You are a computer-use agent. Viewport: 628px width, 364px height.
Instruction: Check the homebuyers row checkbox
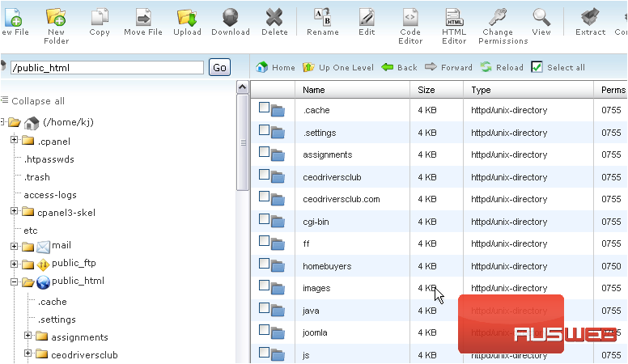coord(264,263)
